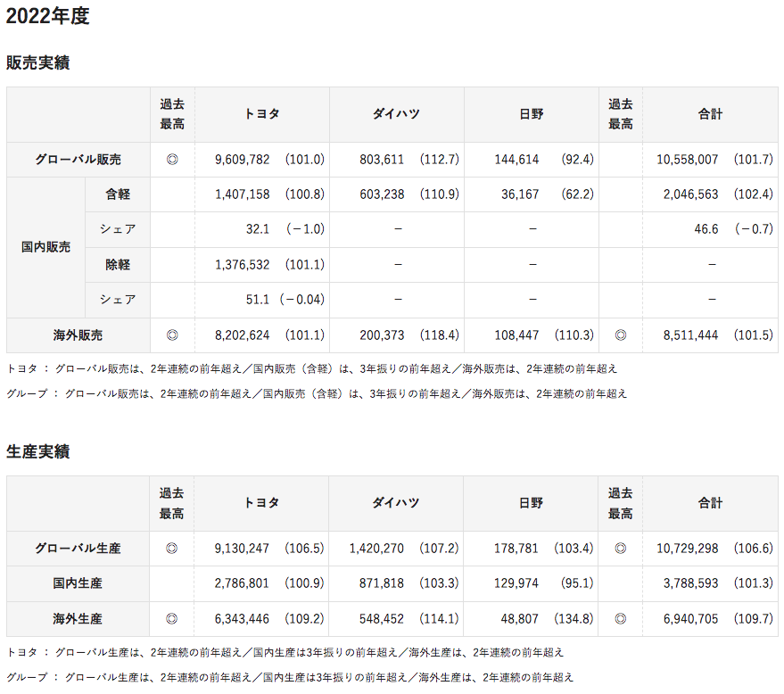Click the 合計 ◎ mark in 海外販売 row
This screenshot has height=694, width=784.
(x=621, y=335)
